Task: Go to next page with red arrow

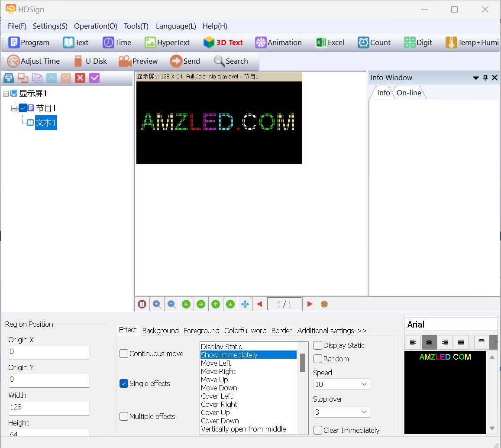Action: pos(310,304)
